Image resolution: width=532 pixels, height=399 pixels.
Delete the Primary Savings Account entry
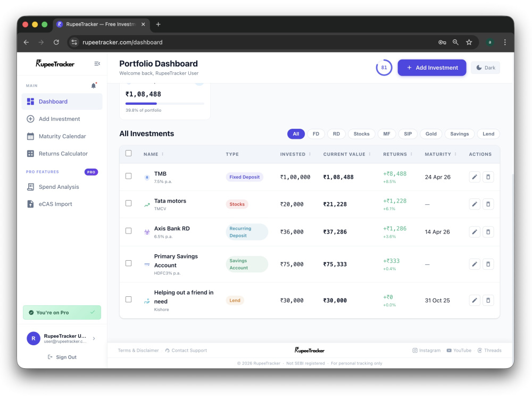tap(488, 264)
